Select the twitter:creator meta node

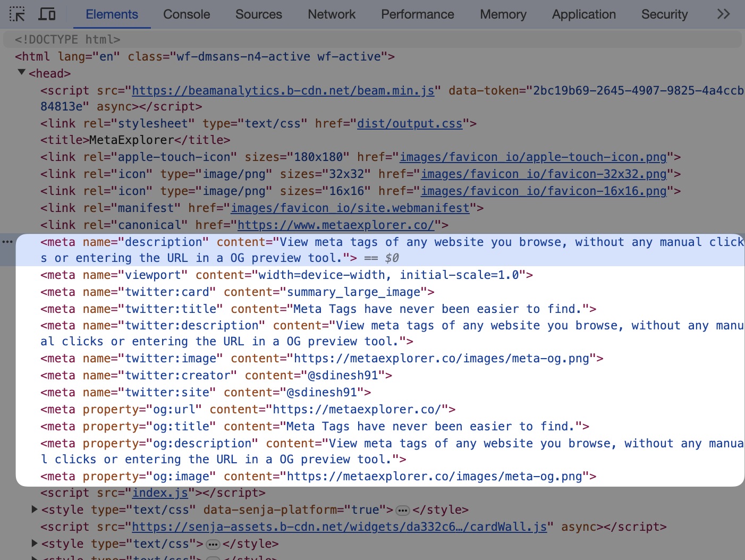click(x=216, y=376)
